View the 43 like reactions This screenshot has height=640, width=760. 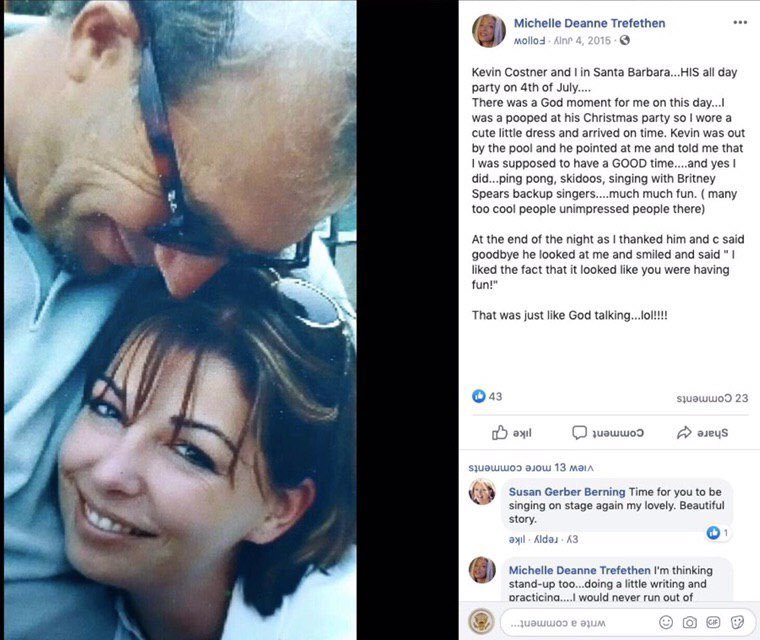487,396
